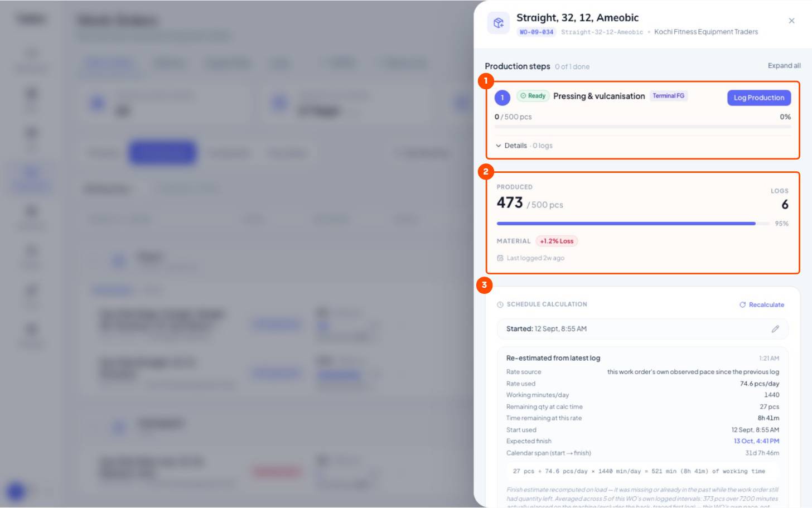This screenshot has height=508, width=812.
Task: Expand the Details chevron for step logs
Action: click(499, 146)
